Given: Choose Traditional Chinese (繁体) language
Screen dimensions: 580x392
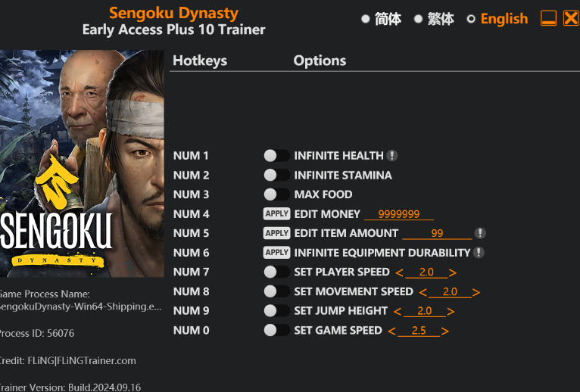Looking at the screenshot, I should coord(418,19).
